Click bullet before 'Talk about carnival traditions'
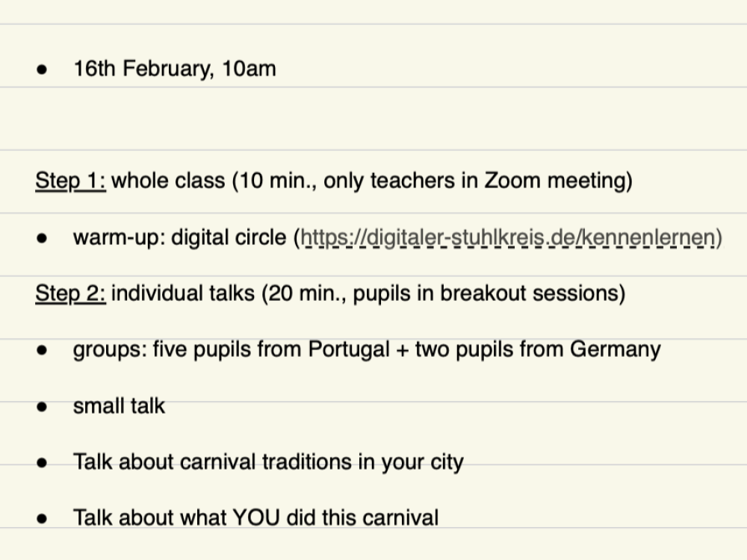Viewport: 747px width, 560px height. [42, 463]
